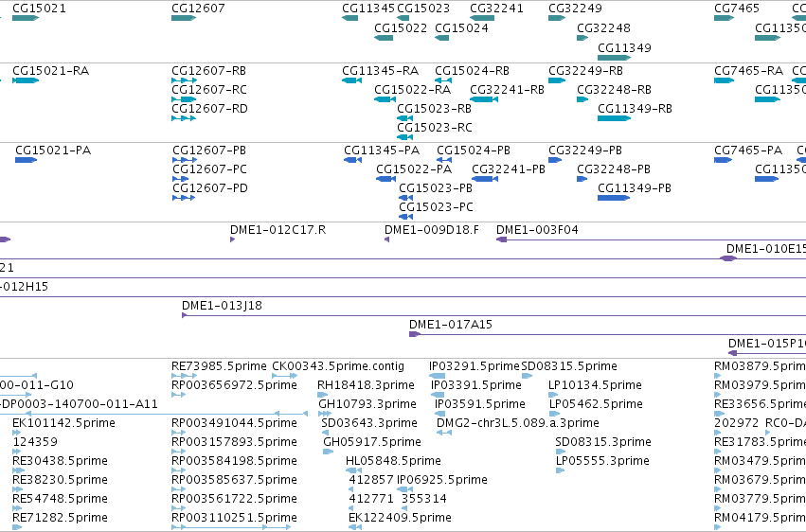The image size is (806, 532).
Task: Select protein CG32241-PB
Action: point(485,179)
